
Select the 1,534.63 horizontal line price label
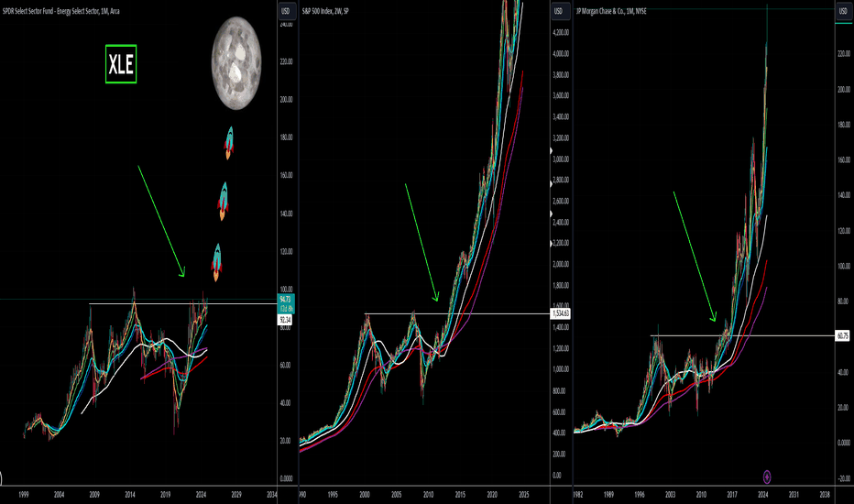(561, 313)
